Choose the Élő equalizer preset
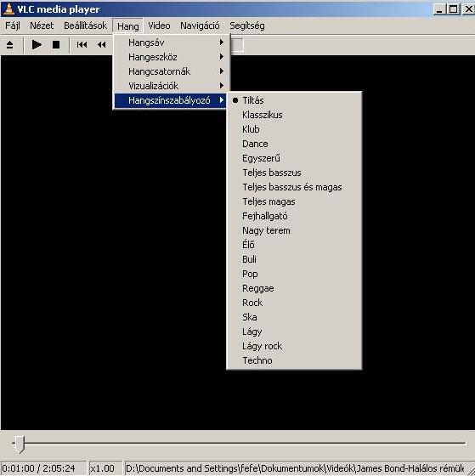This screenshot has height=476, width=475. (294, 245)
